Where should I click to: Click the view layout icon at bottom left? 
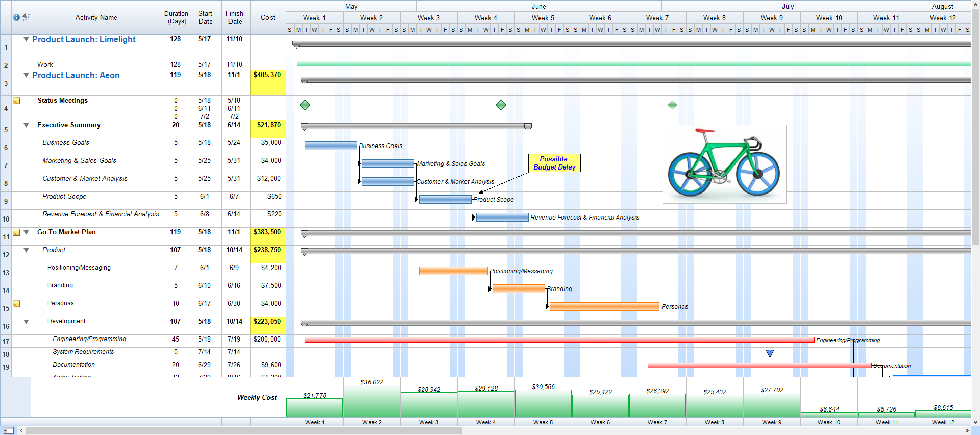(9, 430)
